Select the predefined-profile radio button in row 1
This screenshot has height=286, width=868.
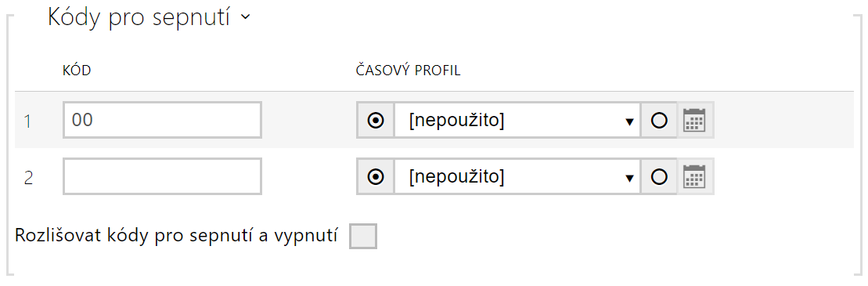376,120
